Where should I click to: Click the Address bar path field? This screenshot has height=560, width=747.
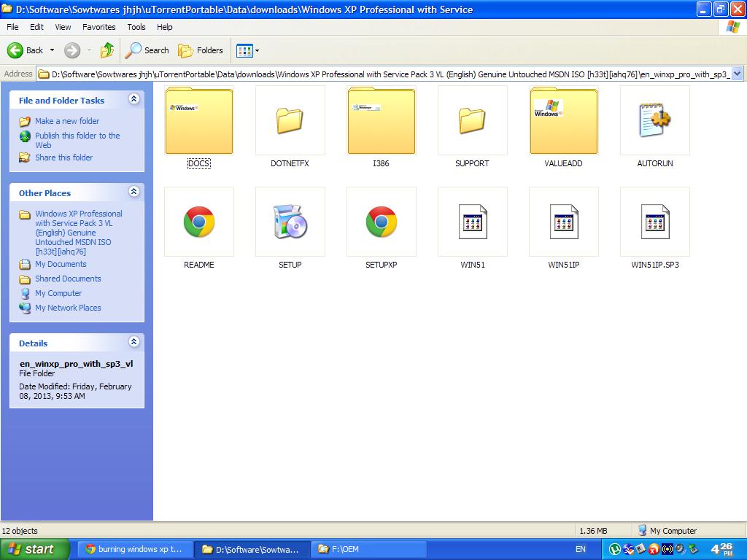click(384, 74)
